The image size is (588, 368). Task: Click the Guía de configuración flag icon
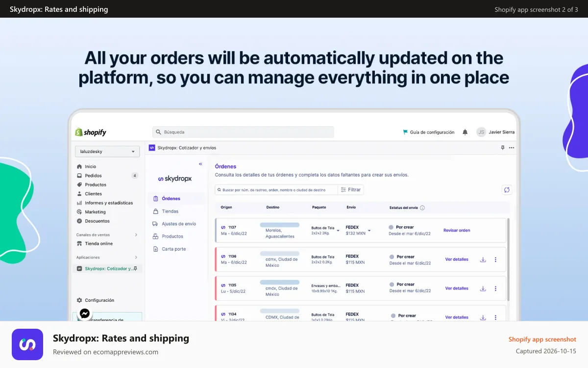point(405,132)
